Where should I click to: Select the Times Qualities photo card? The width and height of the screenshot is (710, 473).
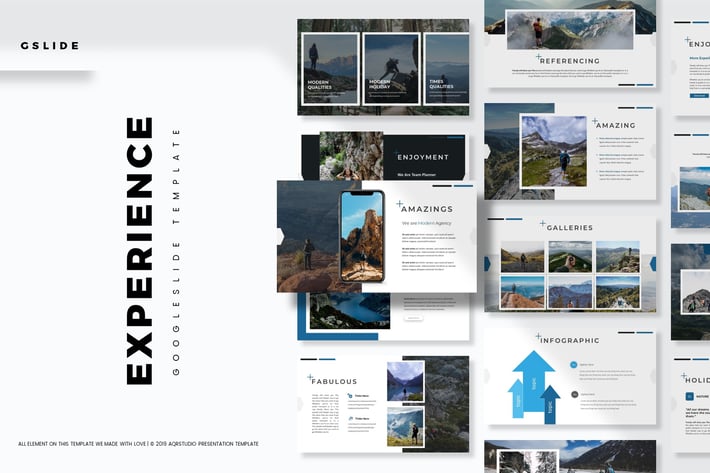(x=447, y=69)
